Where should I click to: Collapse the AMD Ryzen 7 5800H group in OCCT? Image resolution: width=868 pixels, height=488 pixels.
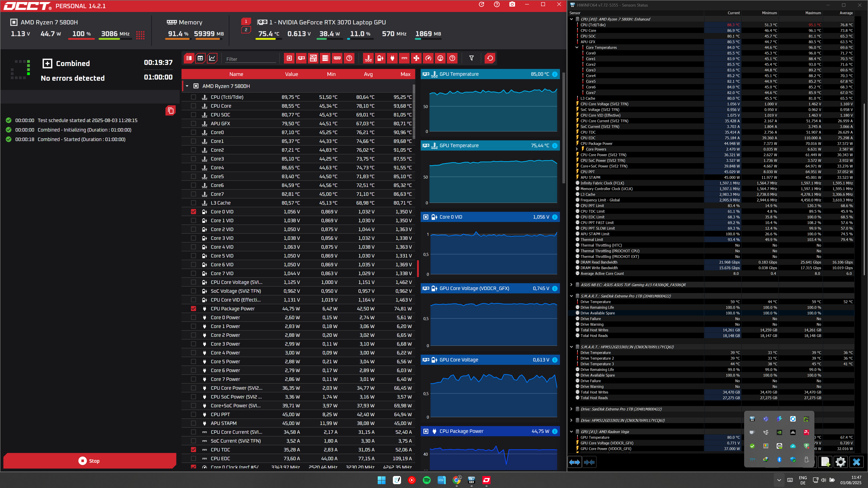[x=187, y=86]
